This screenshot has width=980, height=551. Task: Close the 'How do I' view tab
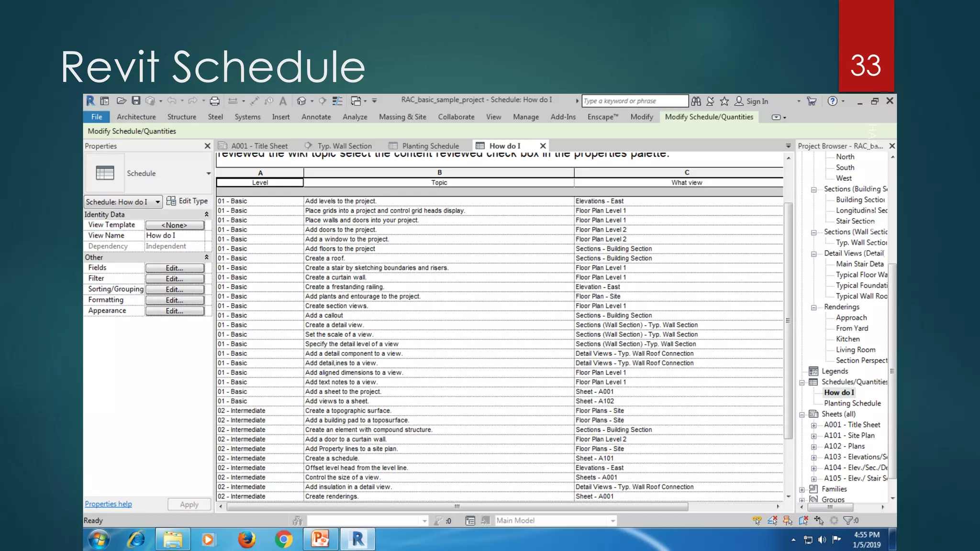tap(543, 146)
